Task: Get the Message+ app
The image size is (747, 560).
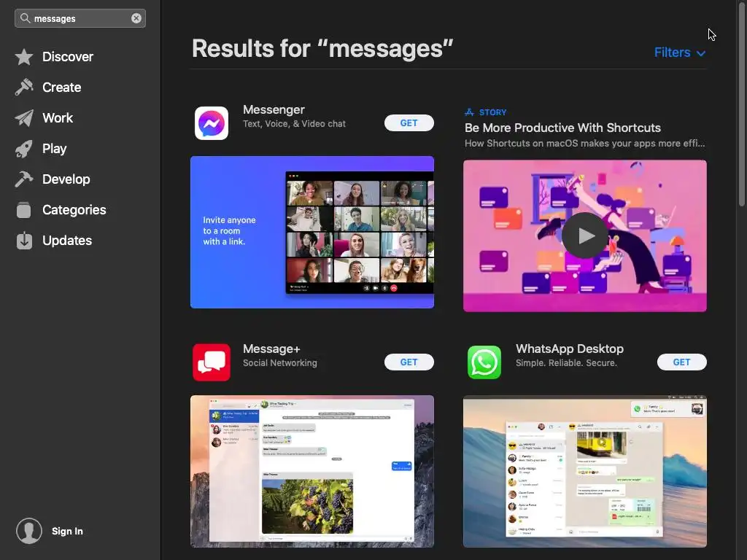Action: click(409, 362)
